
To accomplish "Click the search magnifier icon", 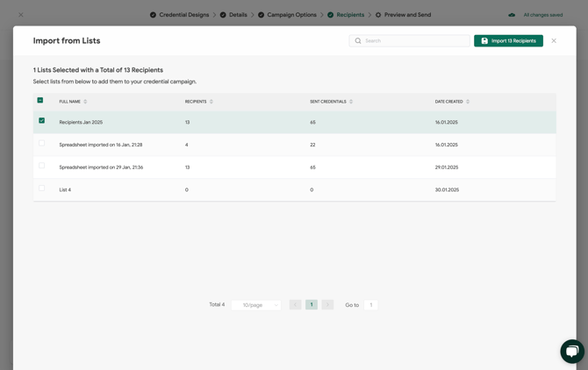I will click(358, 41).
